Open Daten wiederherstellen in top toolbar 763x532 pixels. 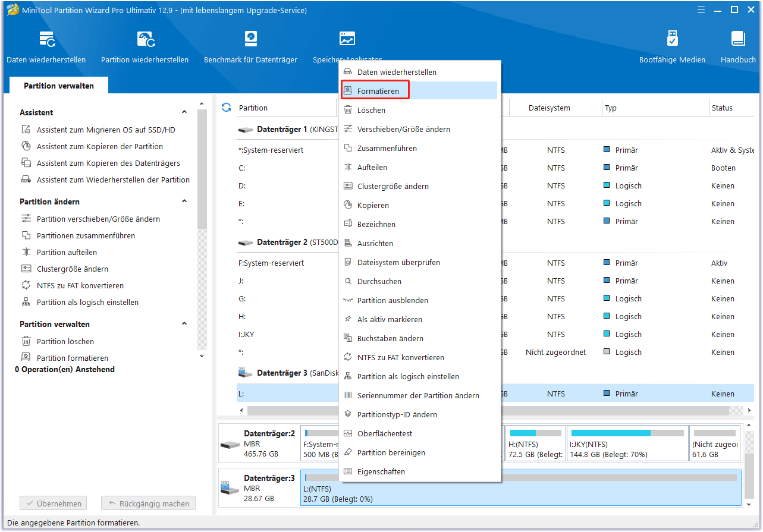coord(46,48)
